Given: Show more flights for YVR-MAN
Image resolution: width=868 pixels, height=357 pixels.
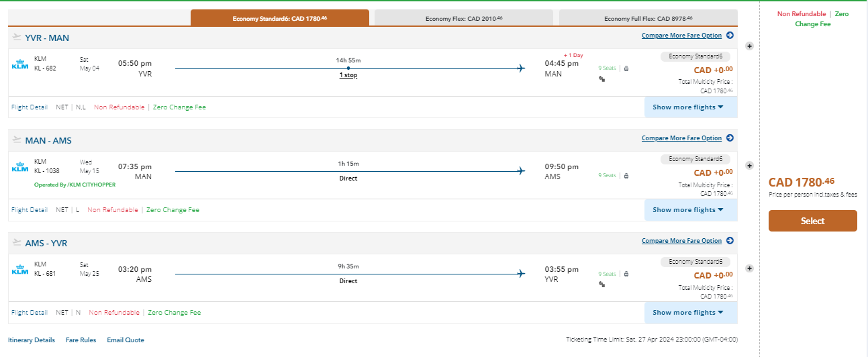Looking at the screenshot, I should (690, 107).
